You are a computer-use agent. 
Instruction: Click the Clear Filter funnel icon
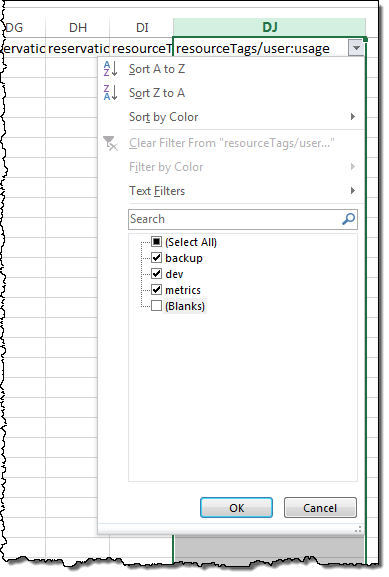(x=110, y=143)
